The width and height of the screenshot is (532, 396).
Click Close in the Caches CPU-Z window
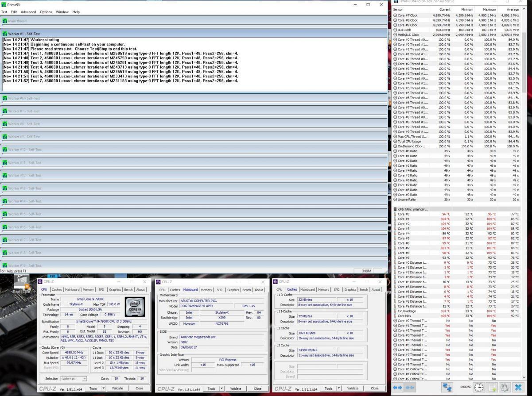[375, 388]
